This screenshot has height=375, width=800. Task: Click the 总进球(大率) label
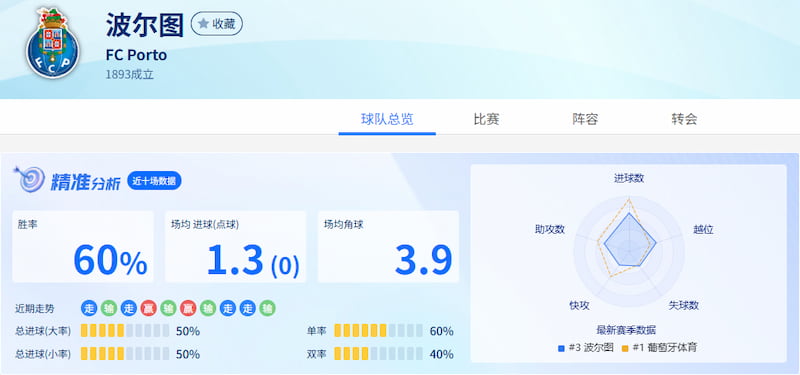point(43,332)
